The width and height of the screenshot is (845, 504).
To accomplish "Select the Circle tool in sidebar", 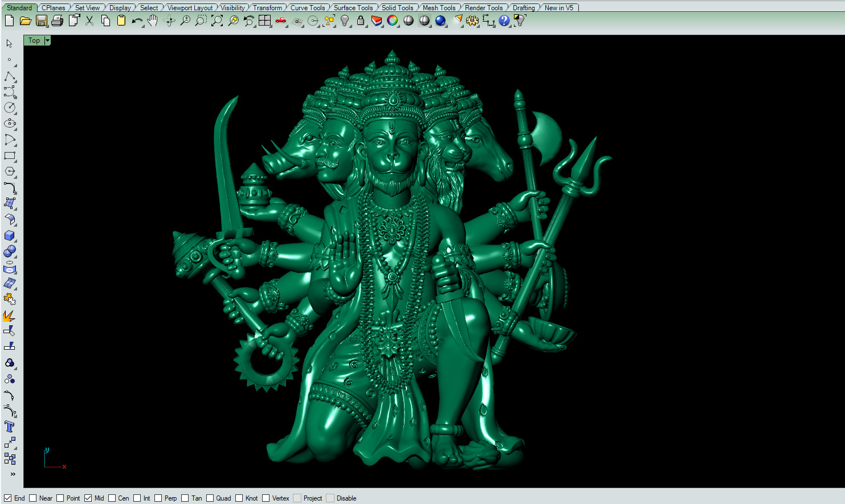I will click(10, 108).
